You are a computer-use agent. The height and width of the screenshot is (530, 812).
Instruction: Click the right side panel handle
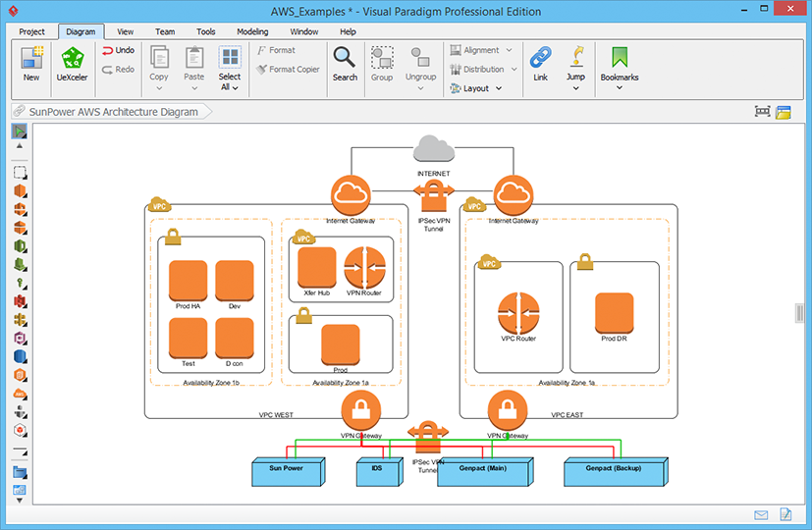tap(800, 313)
